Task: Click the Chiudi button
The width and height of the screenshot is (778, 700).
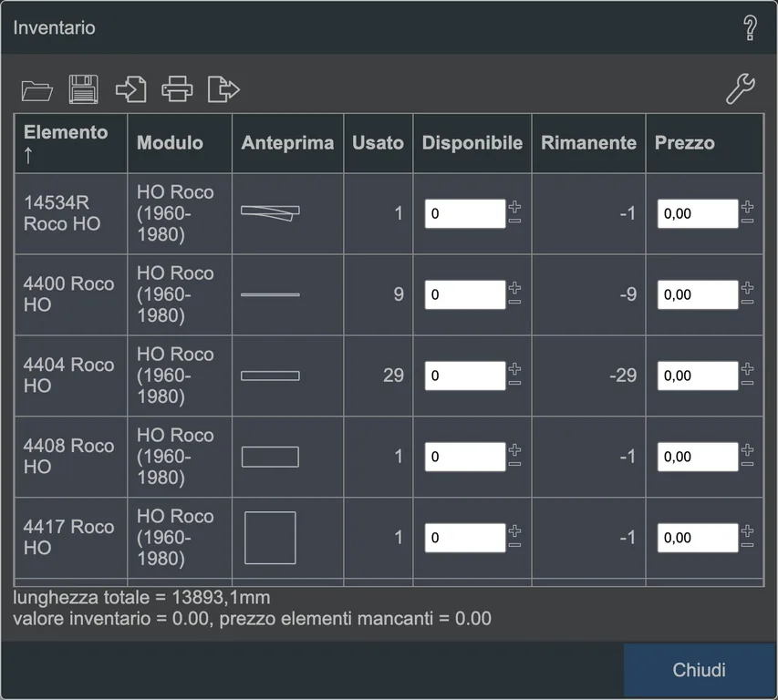Action: (x=700, y=670)
